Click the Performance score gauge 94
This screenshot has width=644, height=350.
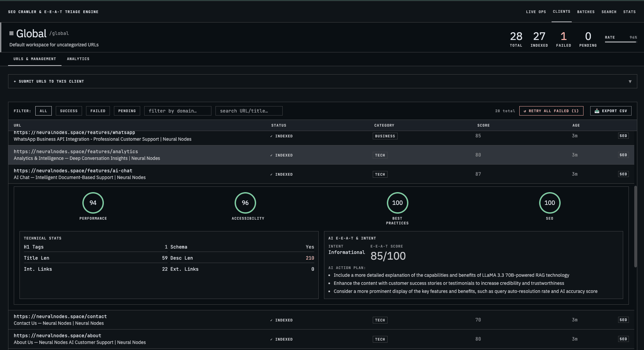93,203
